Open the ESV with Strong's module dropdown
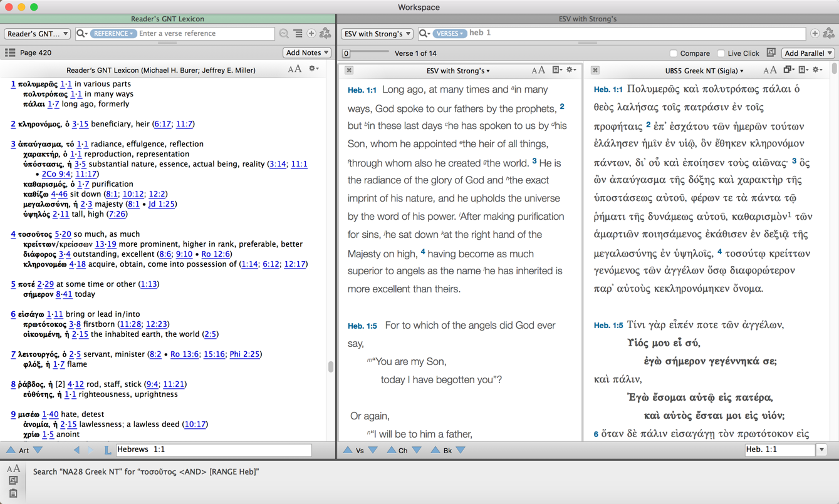This screenshot has width=839, height=504. pyautogui.click(x=377, y=34)
